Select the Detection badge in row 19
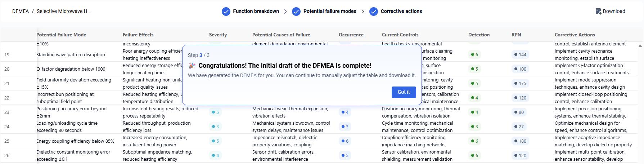The height and width of the screenshot is (164, 644). [x=475, y=55]
